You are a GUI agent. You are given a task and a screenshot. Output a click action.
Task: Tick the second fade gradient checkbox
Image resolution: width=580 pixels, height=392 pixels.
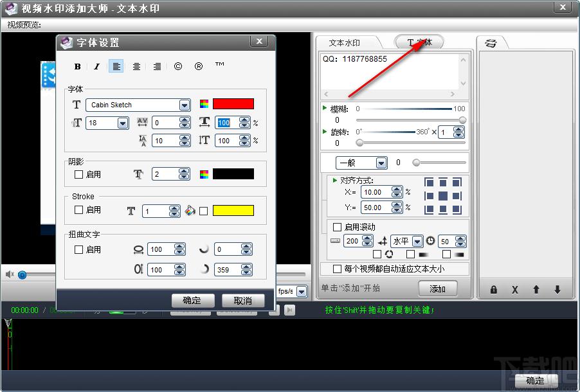446,254
